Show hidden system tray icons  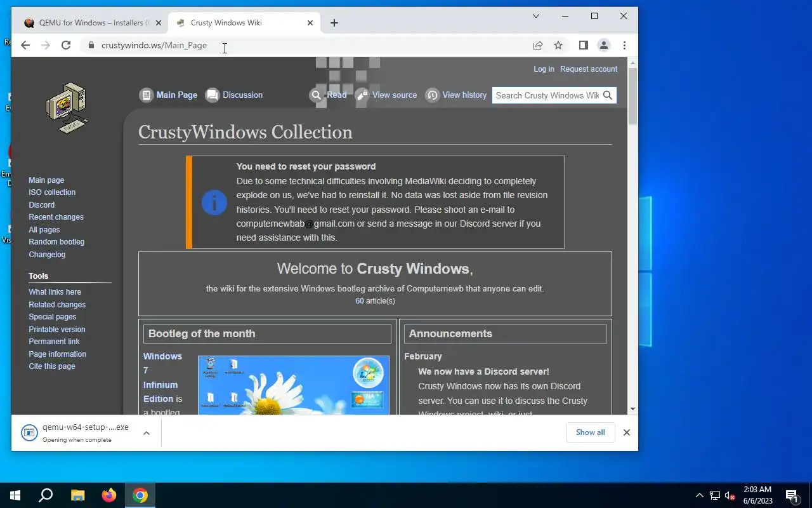[x=700, y=495]
